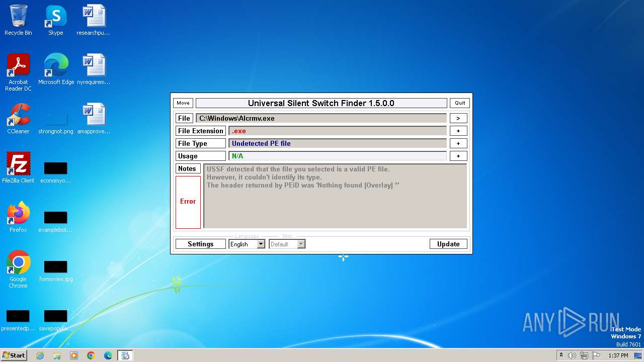This screenshot has height=362, width=644.
Task: Select the presentedp... desktop file
Action: click(x=18, y=320)
